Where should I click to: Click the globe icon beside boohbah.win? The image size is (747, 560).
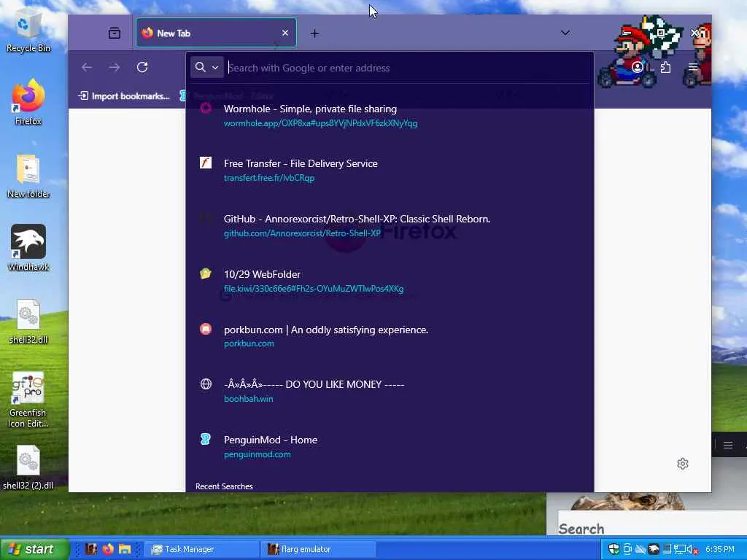click(205, 384)
